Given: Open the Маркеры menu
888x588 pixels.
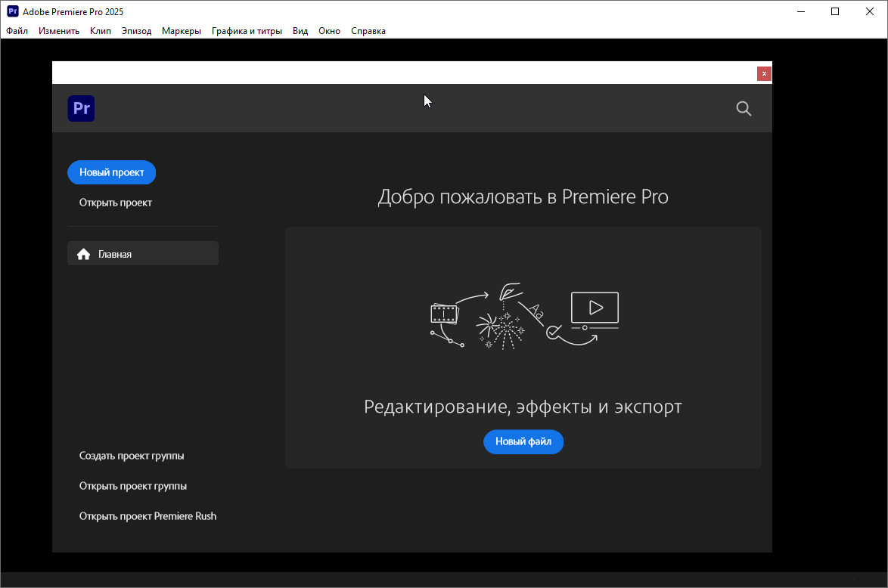Looking at the screenshot, I should click(182, 31).
